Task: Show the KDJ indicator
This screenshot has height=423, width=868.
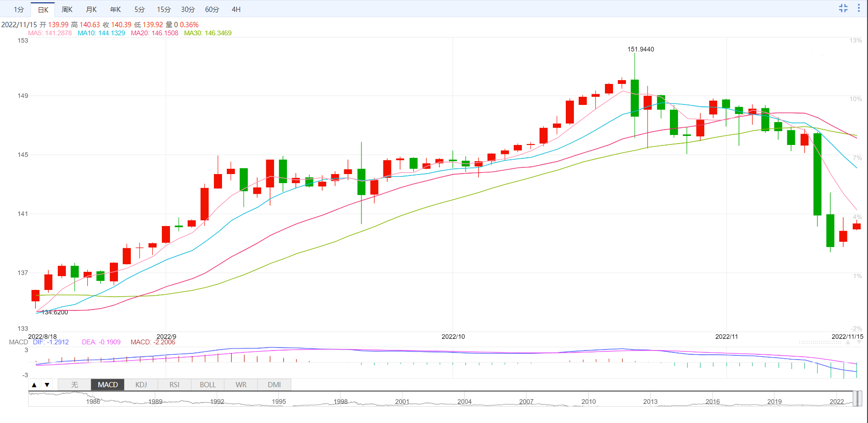Action: [141, 385]
